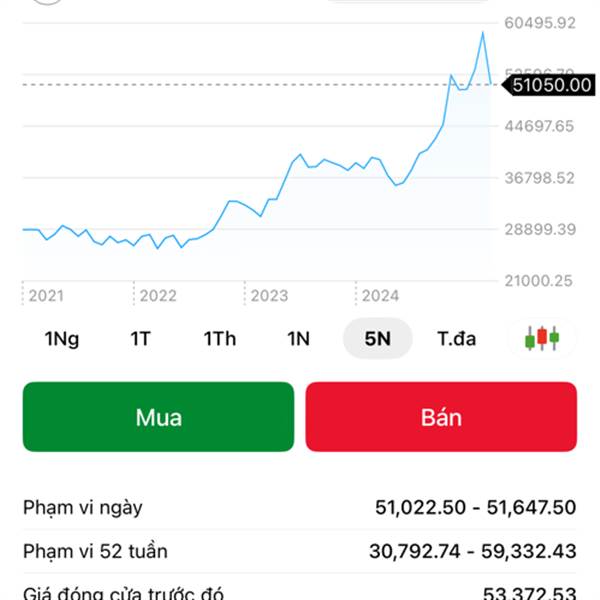
Task: Select the T.đa time range
Action: [x=456, y=338]
